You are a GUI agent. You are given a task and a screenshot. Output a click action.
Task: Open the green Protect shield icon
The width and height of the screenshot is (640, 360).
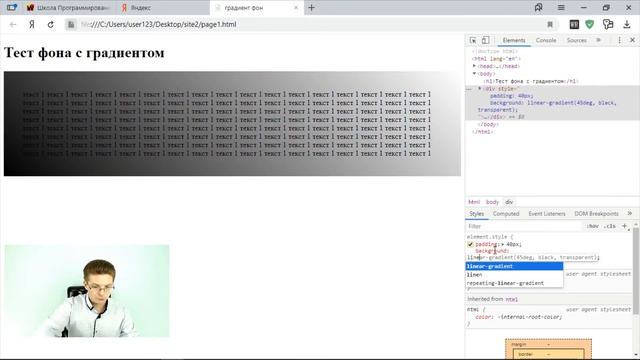point(589,24)
